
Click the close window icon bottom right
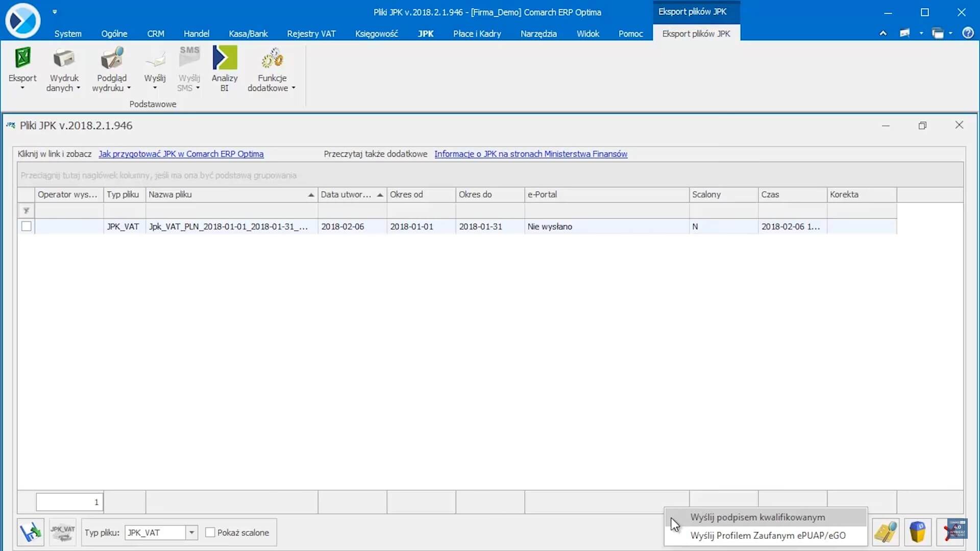click(950, 532)
